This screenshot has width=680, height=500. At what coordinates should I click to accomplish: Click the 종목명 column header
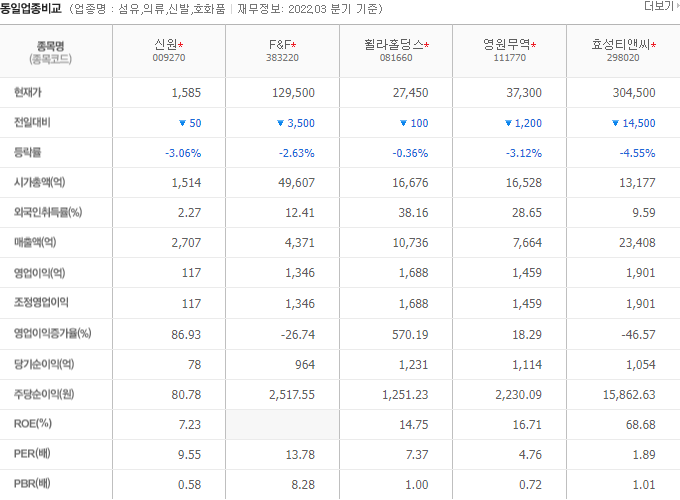coord(51,46)
